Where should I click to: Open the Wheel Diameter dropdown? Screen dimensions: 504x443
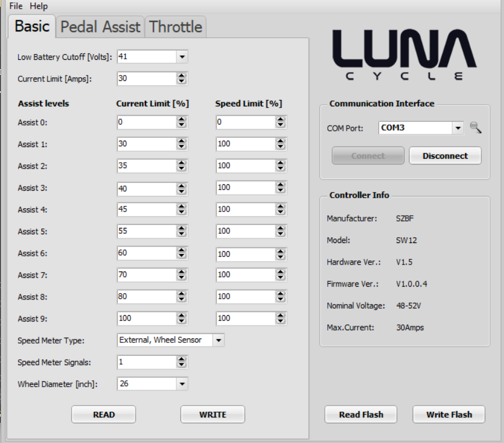[x=182, y=384]
